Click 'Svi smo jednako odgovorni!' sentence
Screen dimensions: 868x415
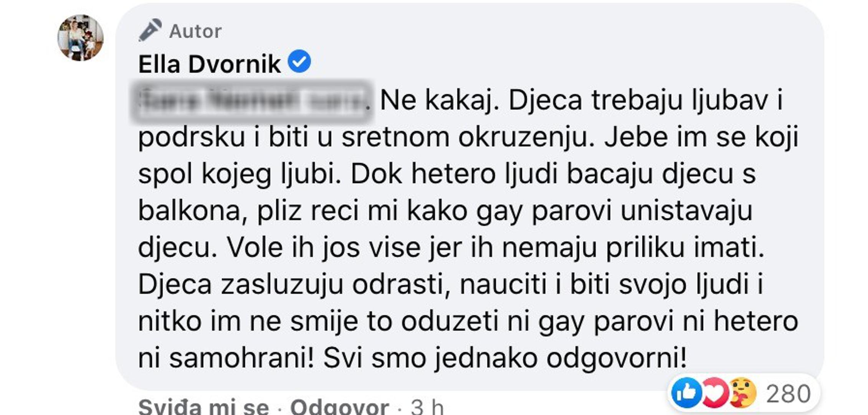pyautogui.click(x=505, y=358)
